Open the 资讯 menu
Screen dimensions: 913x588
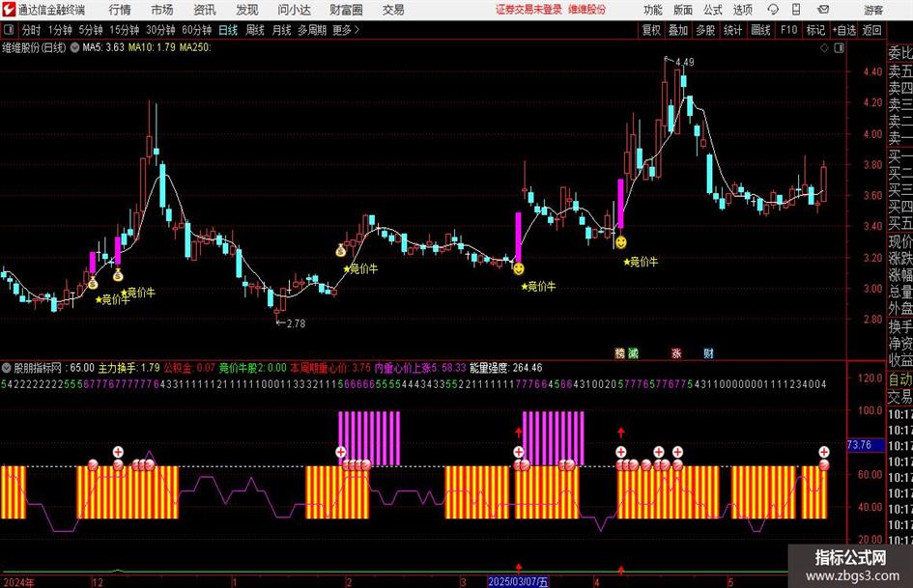[205, 10]
